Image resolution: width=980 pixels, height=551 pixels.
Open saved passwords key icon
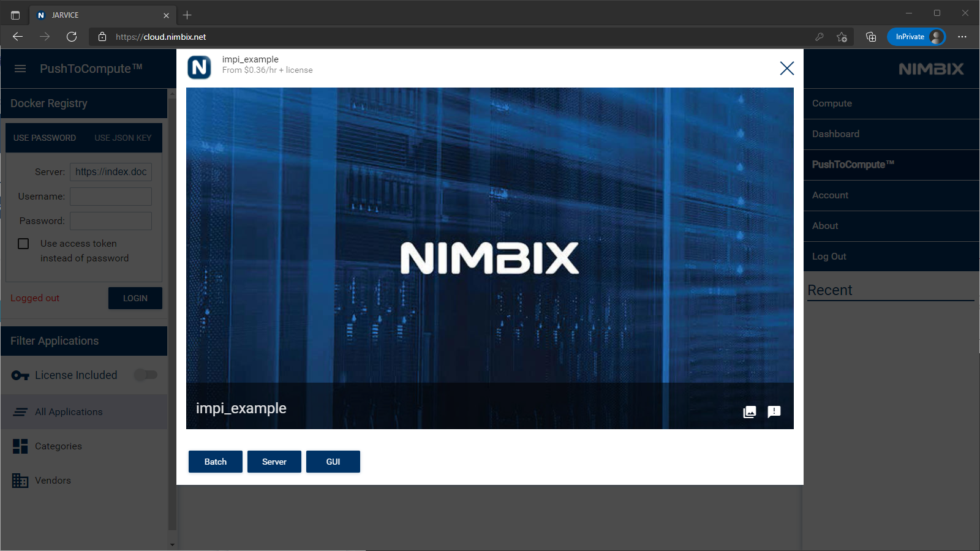coord(820,37)
